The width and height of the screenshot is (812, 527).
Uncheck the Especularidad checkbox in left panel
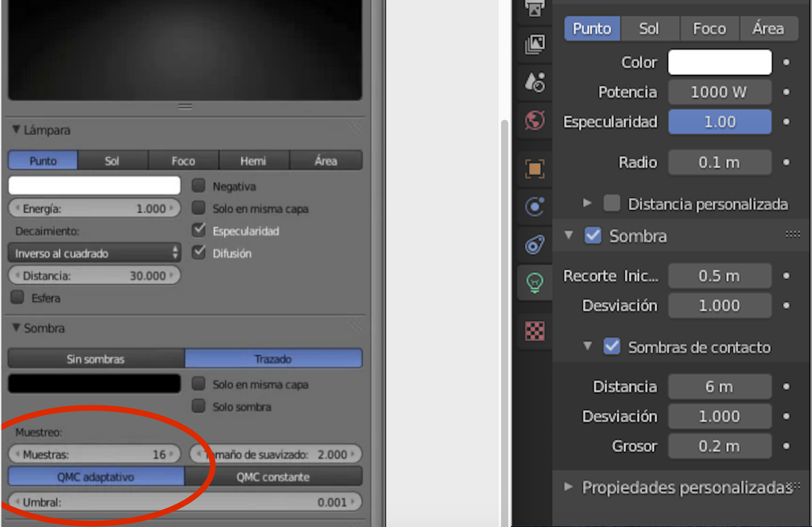199,230
